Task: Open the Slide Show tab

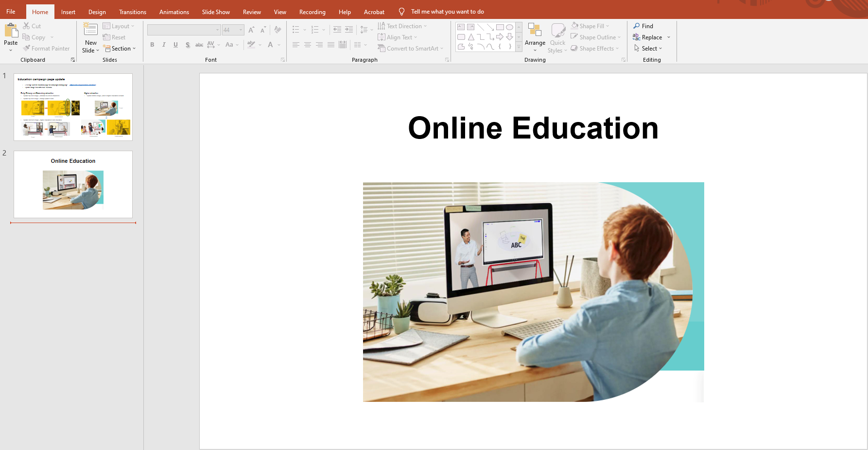Action: pyautogui.click(x=216, y=12)
